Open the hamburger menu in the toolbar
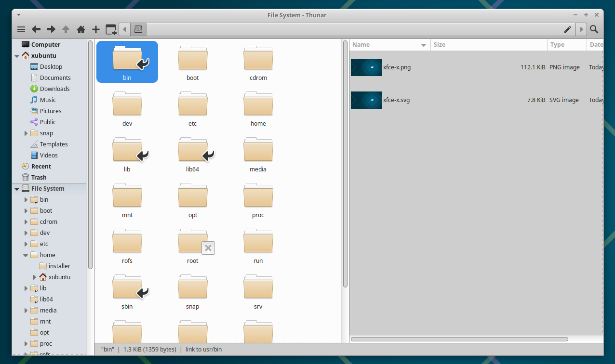Image resolution: width=615 pixels, height=364 pixels. [x=21, y=29]
